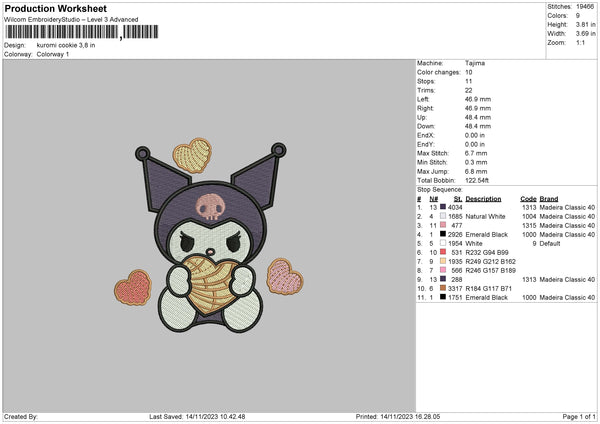600x424 pixels.
Task: Click the purple swatch for stop 1
Action: (x=443, y=207)
